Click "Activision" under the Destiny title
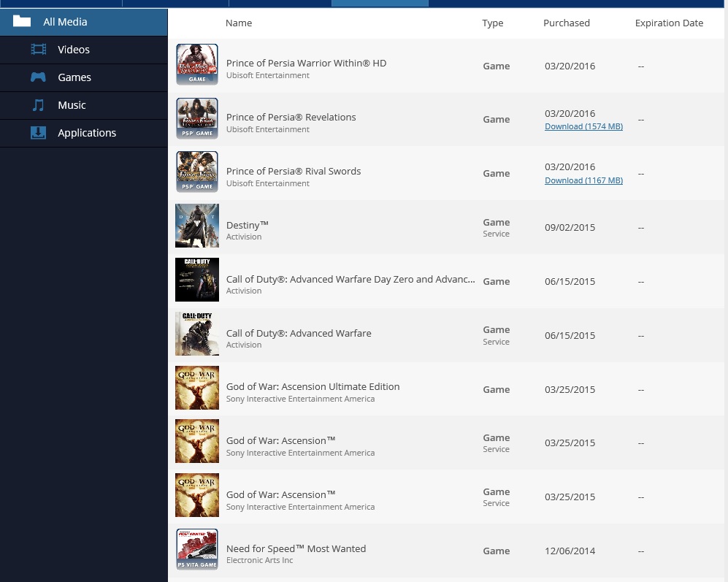This screenshot has width=728, height=582. 244,237
